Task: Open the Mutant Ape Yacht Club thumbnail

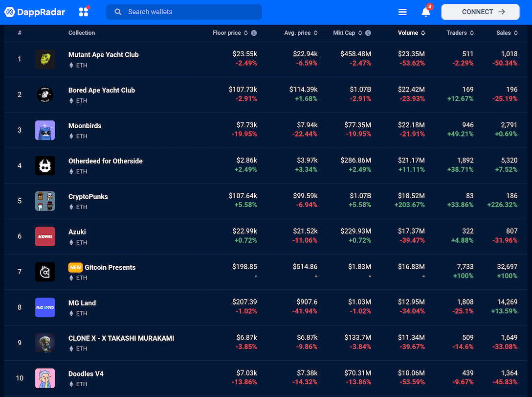Action: (x=45, y=59)
